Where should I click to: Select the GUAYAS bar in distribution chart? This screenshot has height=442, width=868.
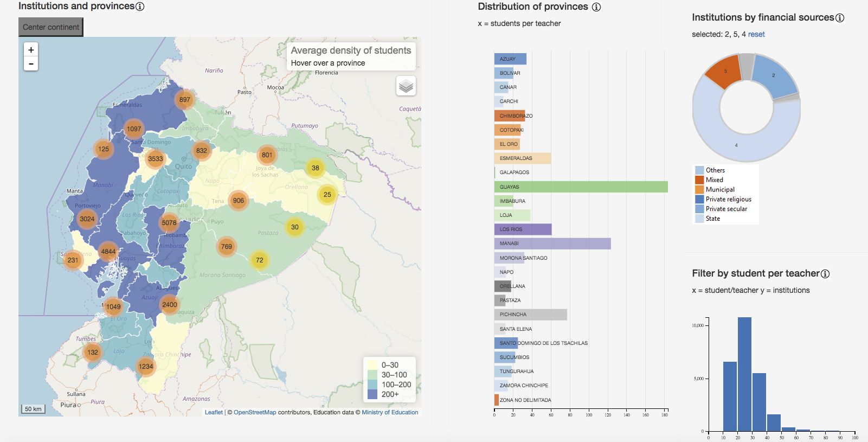[x=580, y=187]
